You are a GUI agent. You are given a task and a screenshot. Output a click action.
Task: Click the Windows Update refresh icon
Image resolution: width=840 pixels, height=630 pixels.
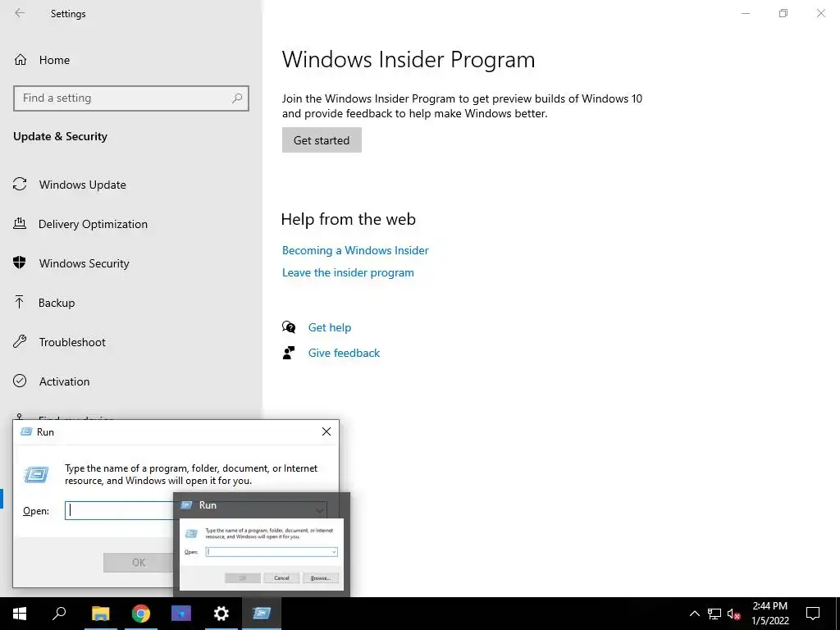coord(20,185)
